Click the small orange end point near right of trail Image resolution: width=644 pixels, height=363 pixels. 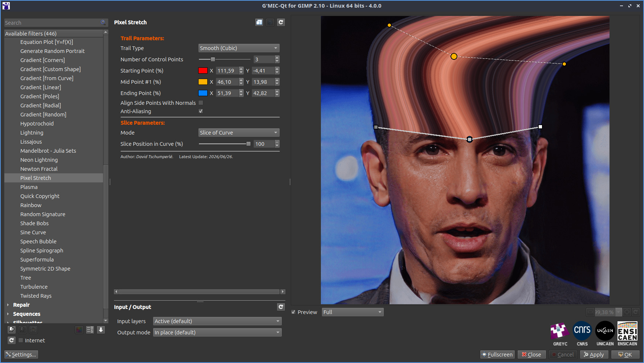tap(564, 64)
